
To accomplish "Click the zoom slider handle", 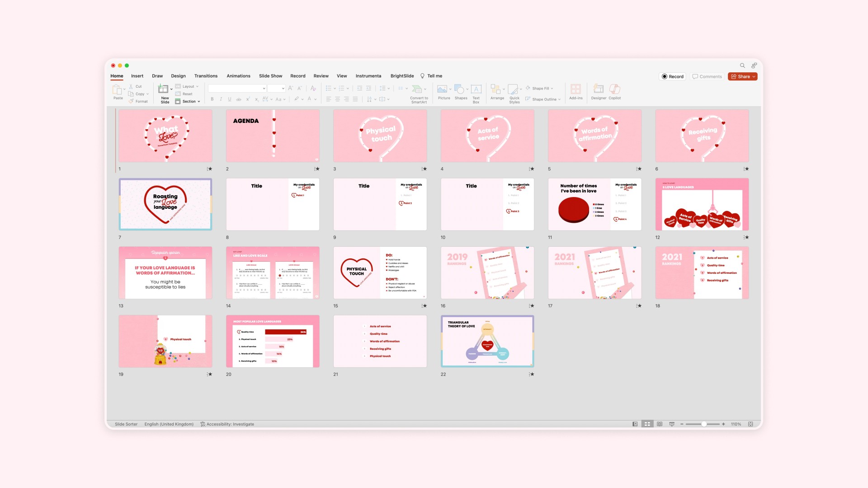I will (704, 424).
